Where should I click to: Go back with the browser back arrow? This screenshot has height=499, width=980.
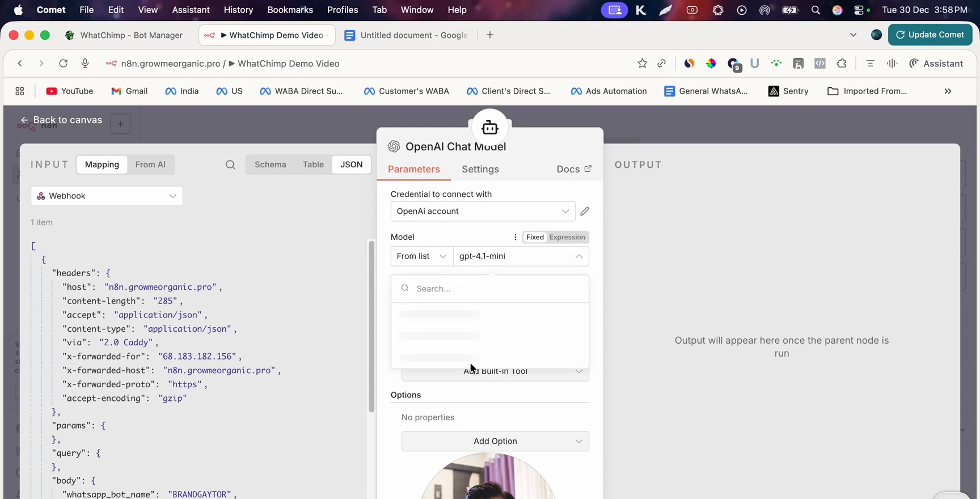[20, 64]
